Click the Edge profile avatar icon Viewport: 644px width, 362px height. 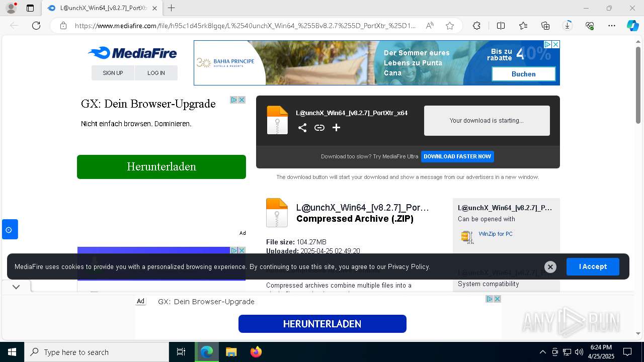pos(11,8)
